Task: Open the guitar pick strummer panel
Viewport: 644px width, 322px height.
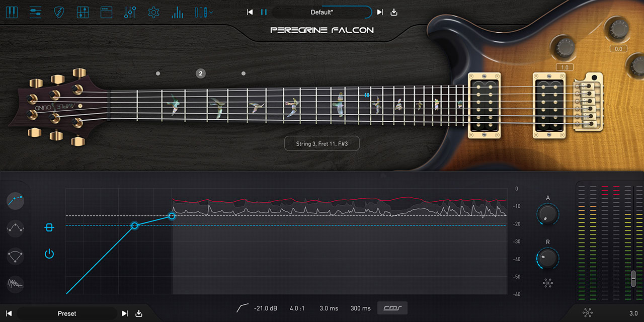Action: click(59, 12)
